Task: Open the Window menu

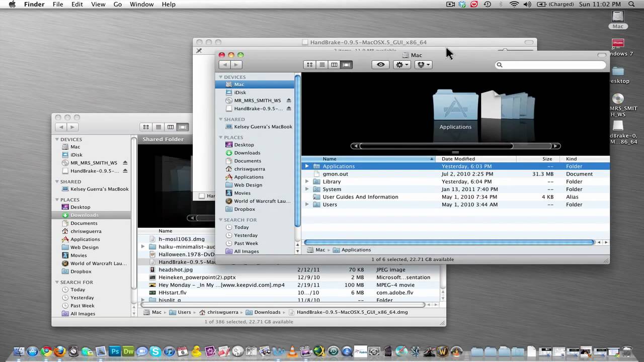Action: click(x=142, y=4)
